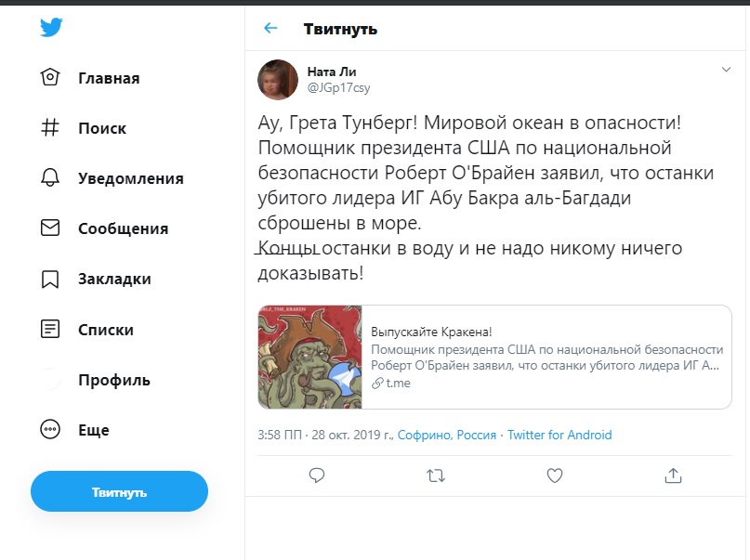Click the Twitter for Android link
The width and height of the screenshot is (750, 560).
click(x=559, y=435)
